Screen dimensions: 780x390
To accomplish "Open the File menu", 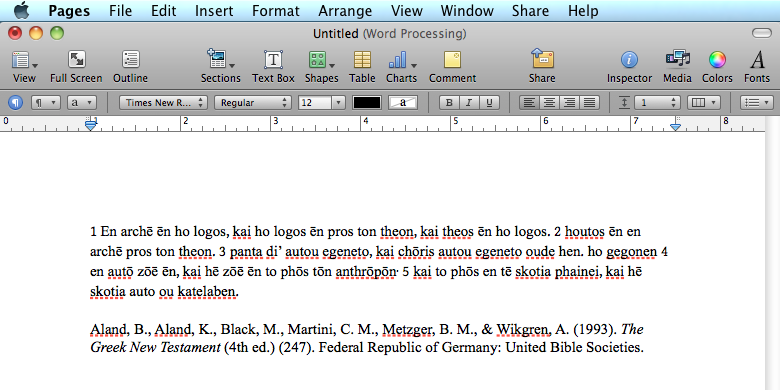I will [120, 10].
